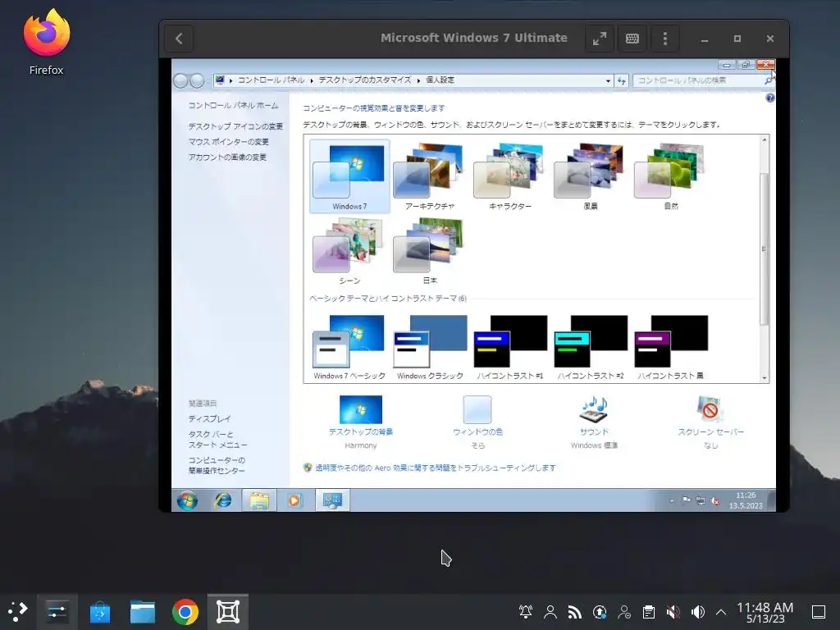Click the Action Center flag icon
840x630 pixels.
coord(686,501)
